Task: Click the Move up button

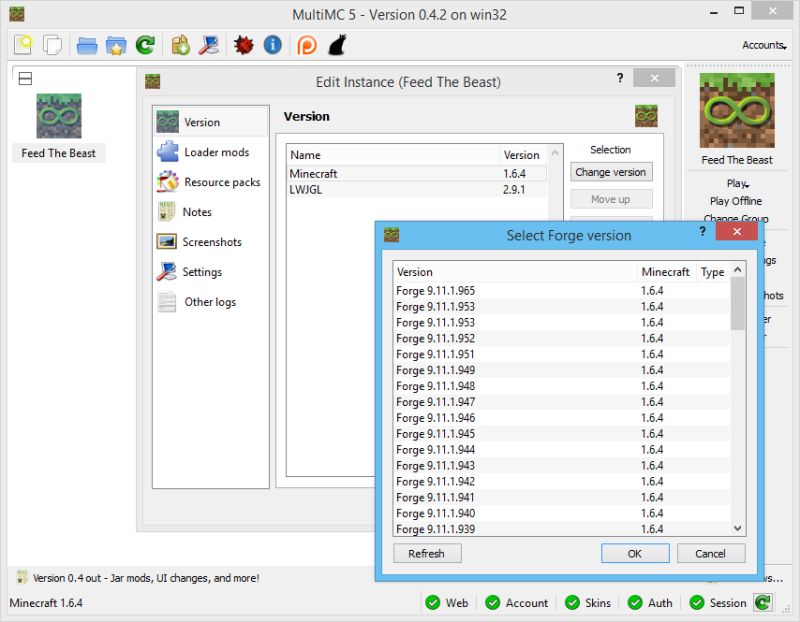Action: point(611,199)
